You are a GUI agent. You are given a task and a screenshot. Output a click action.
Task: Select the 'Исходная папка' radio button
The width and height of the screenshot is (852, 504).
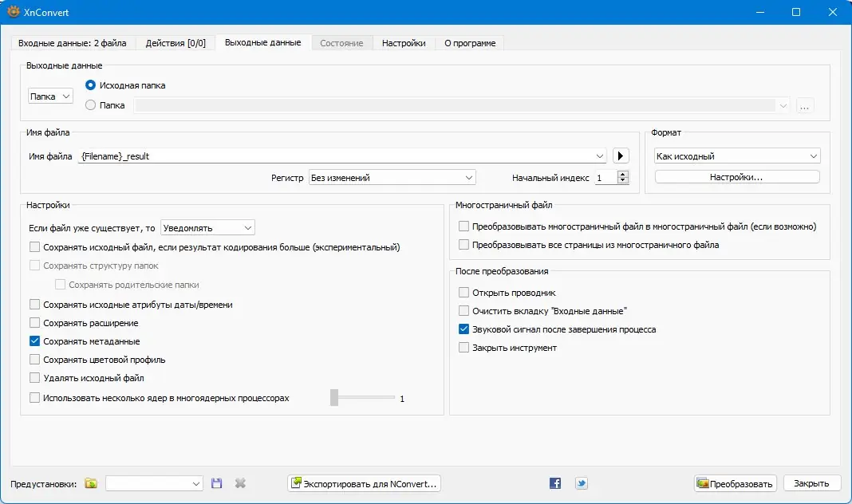(91, 85)
